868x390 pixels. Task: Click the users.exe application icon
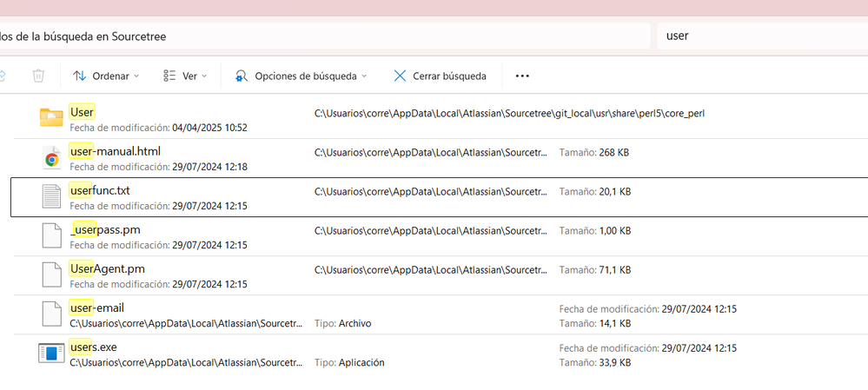tap(52, 353)
